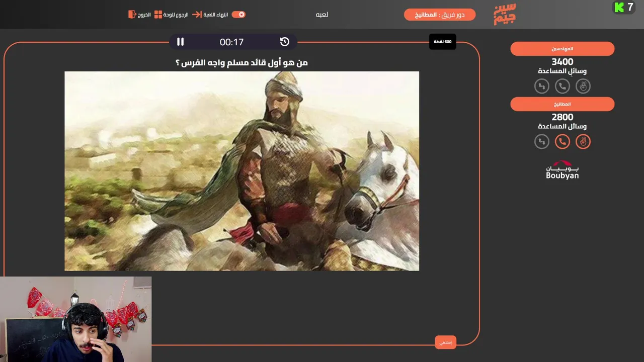Toggle the orange switch in top bar
This screenshot has height=362, width=644.
(238, 15)
